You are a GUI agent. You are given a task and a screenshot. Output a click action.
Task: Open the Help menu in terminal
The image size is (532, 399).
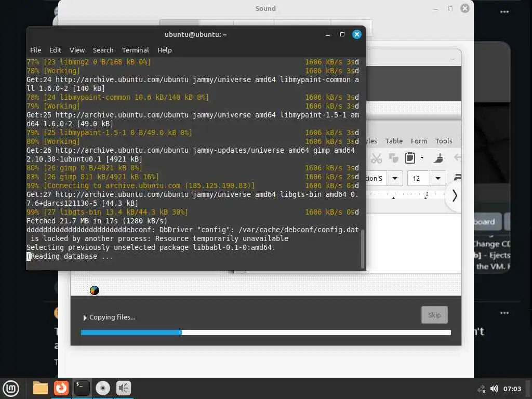[165, 50]
